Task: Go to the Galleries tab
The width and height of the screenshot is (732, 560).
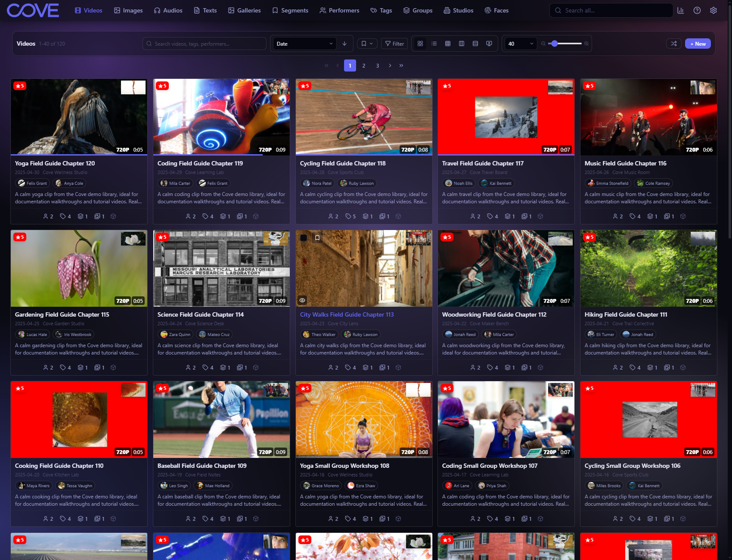Action: click(245, 10)
